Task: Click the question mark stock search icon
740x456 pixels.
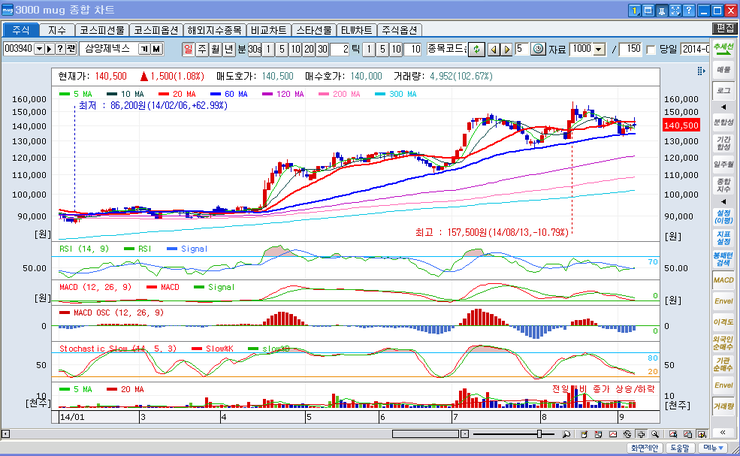Action: click(60, 49)
